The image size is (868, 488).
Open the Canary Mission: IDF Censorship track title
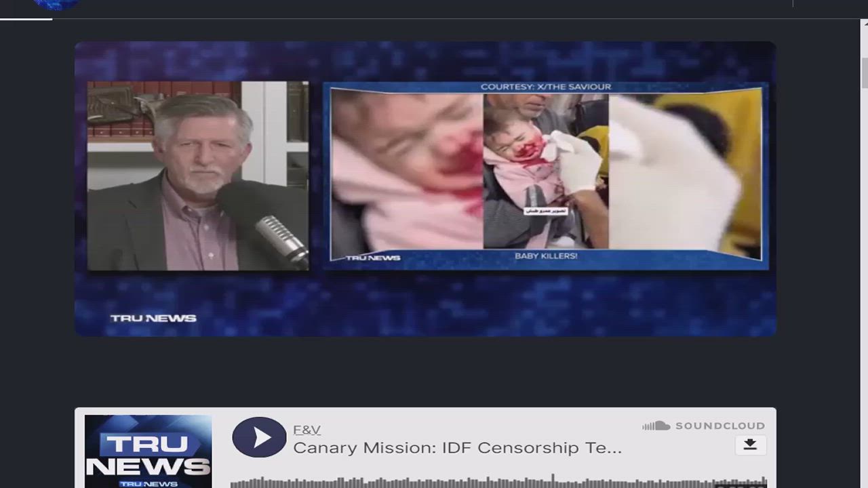point(457,448)
